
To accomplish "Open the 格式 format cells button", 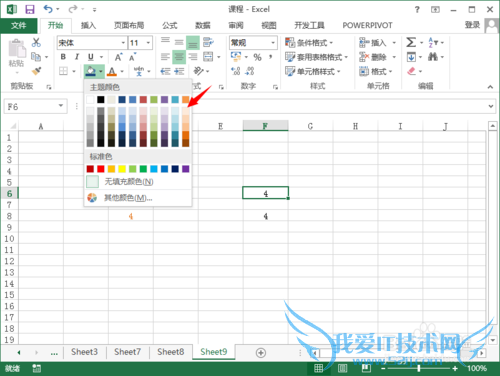I will coord(376,71).
